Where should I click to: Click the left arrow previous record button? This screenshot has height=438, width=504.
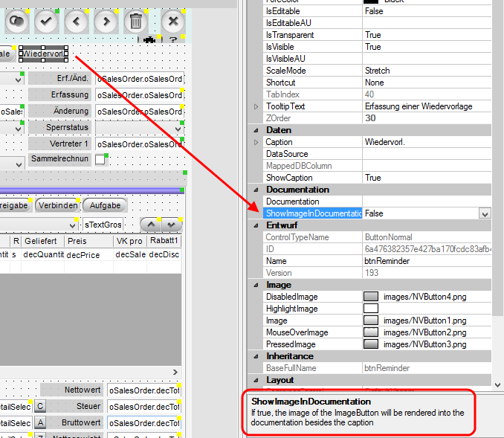tap(77, 21)
